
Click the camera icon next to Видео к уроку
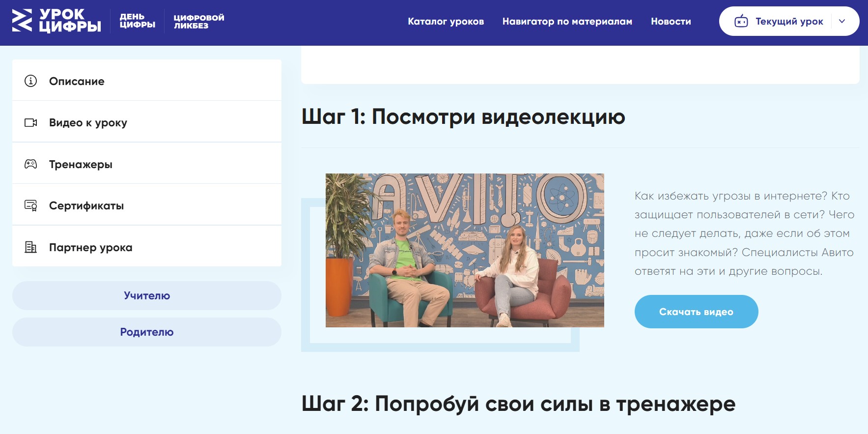tap(30, 122)
